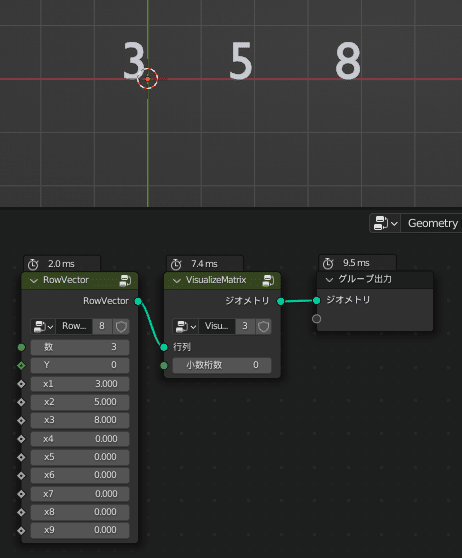Click the timing clock icon above VisualizeMatrix node
This screenshot has width=462, height=558.
point(176,264)
